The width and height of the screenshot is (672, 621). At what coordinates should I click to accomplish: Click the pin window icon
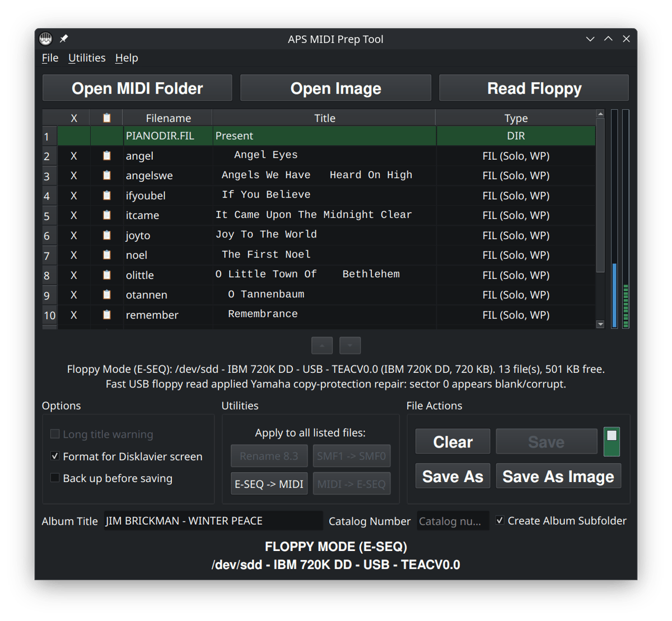tap(64, 39)
